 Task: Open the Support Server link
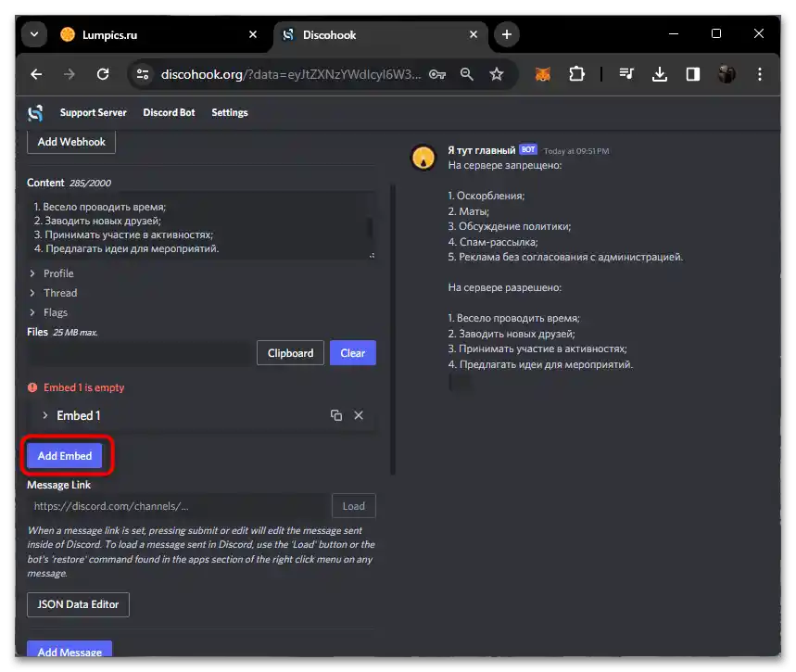pos(93,113)
